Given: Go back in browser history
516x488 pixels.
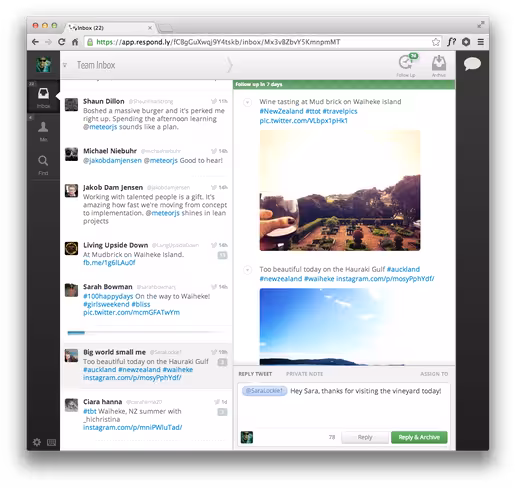Looking at the screenshot, I should 35,42.
